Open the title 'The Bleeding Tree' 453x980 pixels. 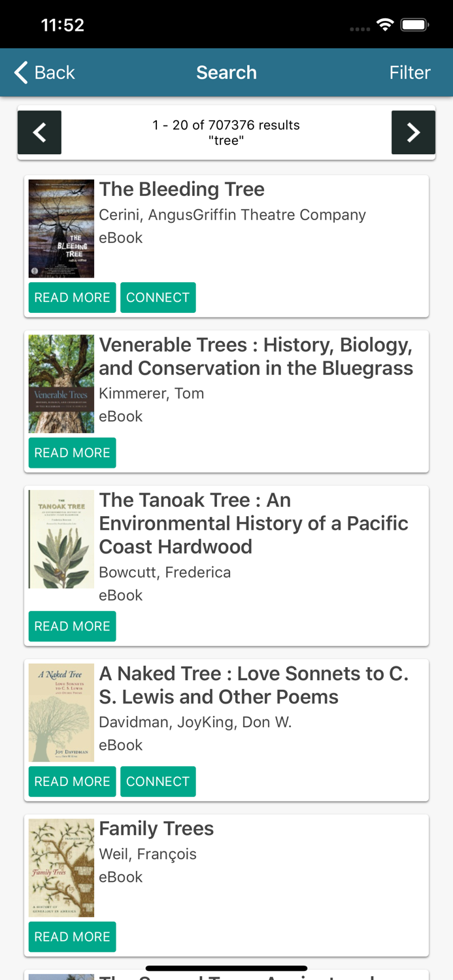(182, 189)
